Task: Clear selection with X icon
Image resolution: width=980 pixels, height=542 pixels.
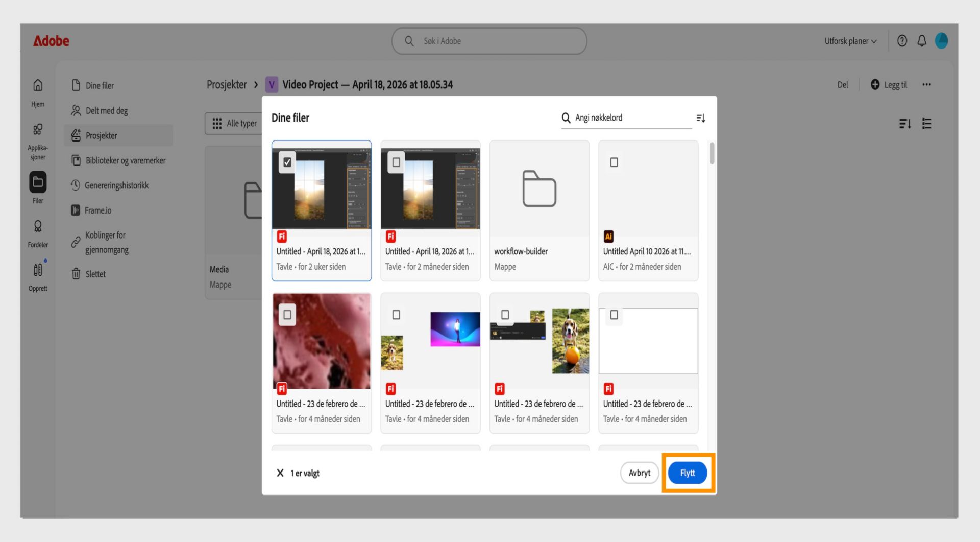Action: click(x=280, y=473)
